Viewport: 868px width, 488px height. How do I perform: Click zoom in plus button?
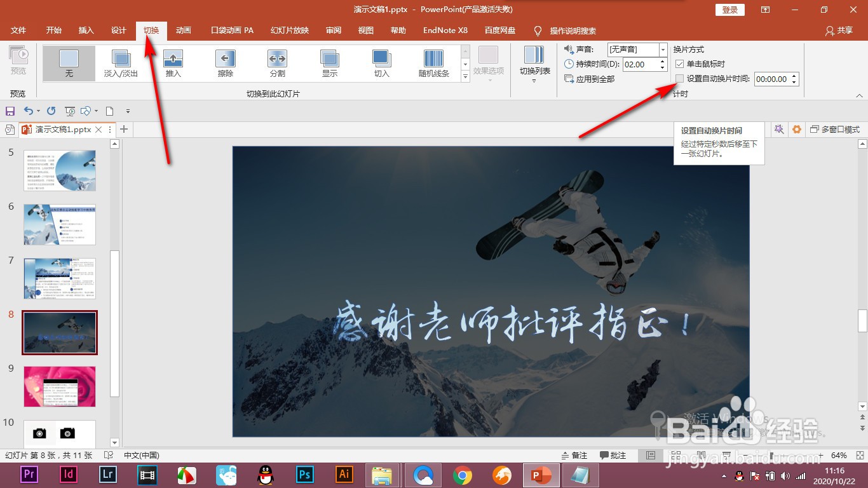[822, 455]
